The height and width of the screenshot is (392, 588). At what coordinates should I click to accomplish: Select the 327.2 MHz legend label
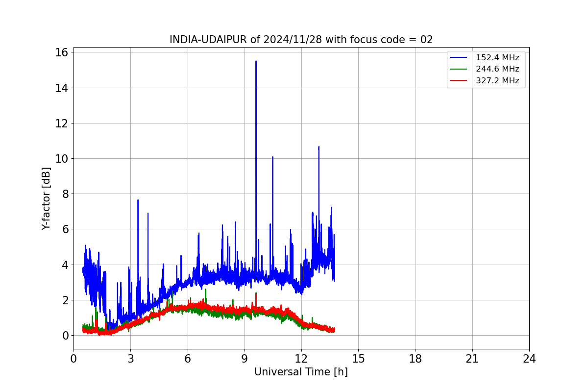[497, 81]
